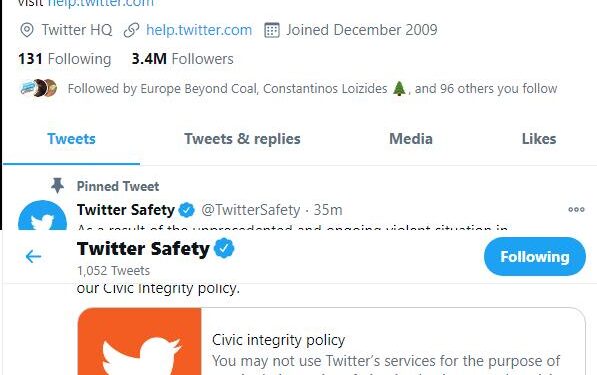Click the verified badge in sticky header
The width and height of the screenshot is (597, 375).
point(224,248)
